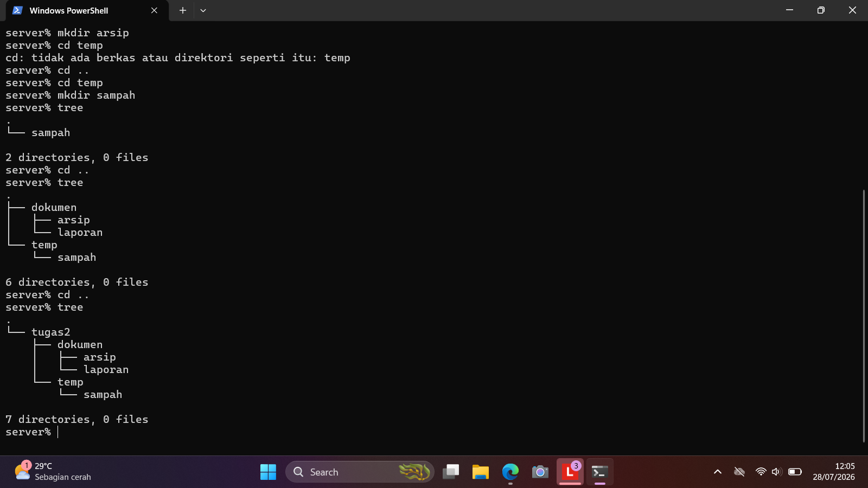Screen dimensions: 868x488
Task: Check the battery status icon
Action: pyautogui.click(x=795, y=472)
